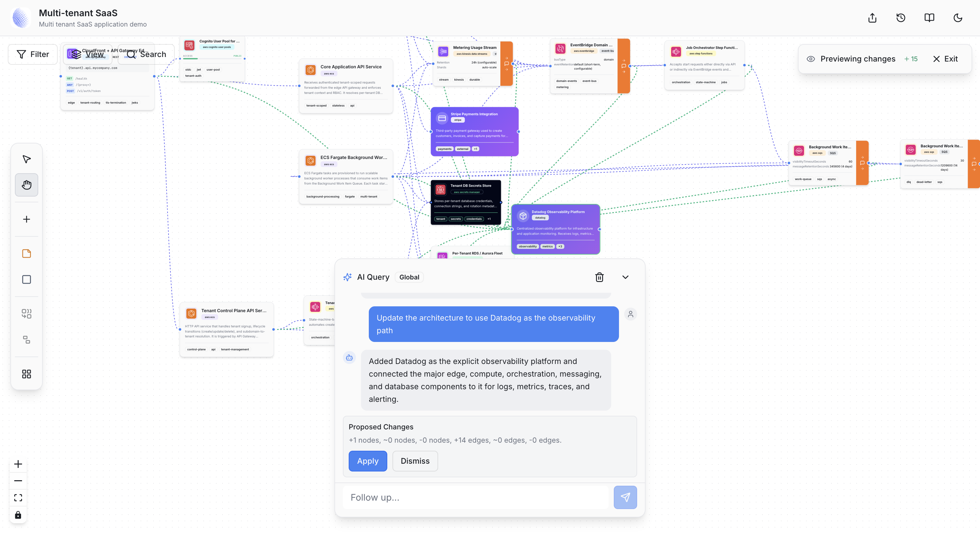Image resolution: width=980 pixels, height=533 pixels.
Task: Click the 'payments' tag on Stripe node
Action: pyautogui.click(x=444, y=149)
